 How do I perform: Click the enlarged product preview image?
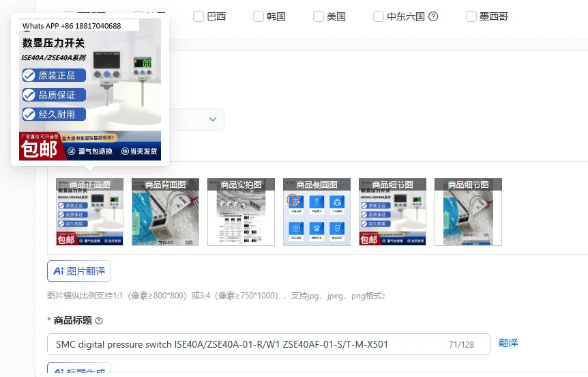click(90, 89)
